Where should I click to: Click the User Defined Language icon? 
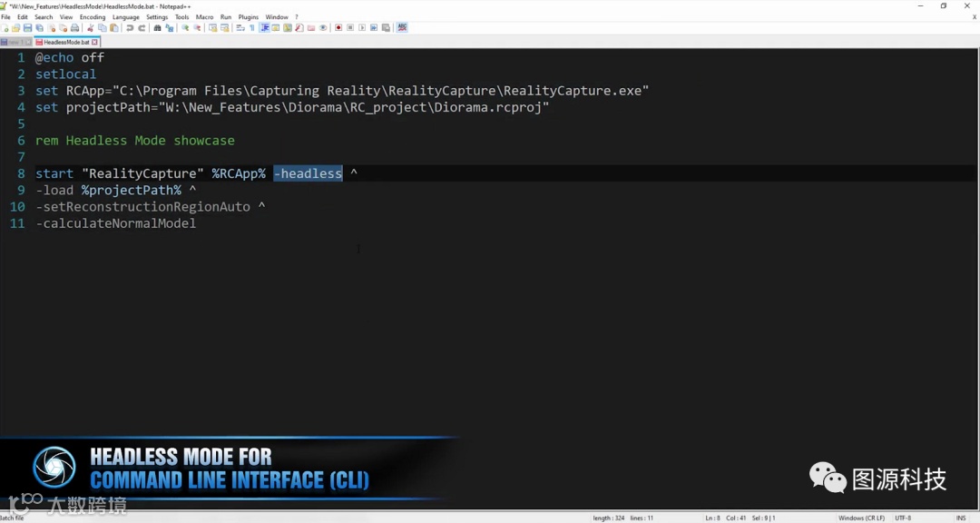[x=276, y=27]
